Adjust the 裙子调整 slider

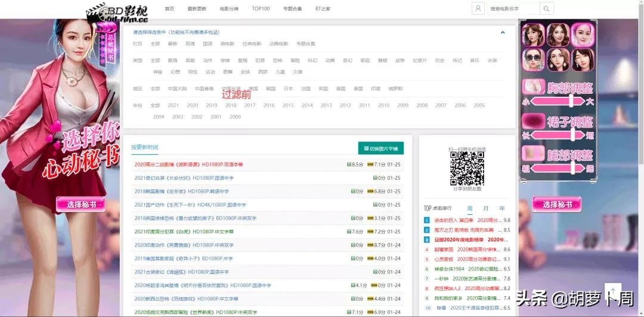pos(558,135)
